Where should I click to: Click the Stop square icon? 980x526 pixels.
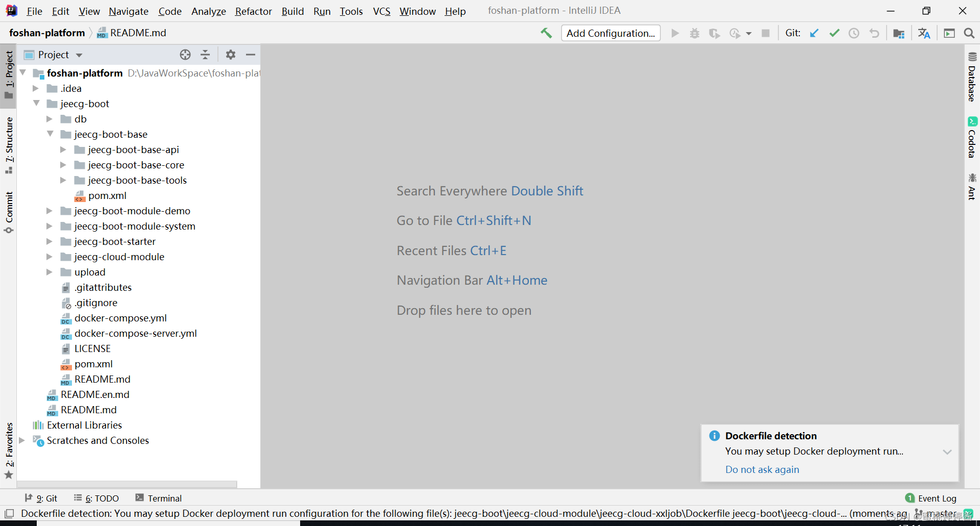(x=766, y=33)
